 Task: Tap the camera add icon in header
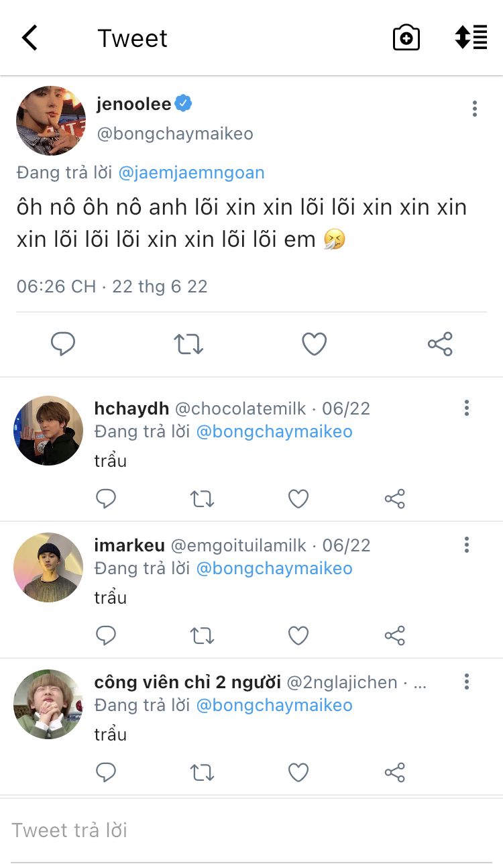pyautogui.click(x=406, y=38)
